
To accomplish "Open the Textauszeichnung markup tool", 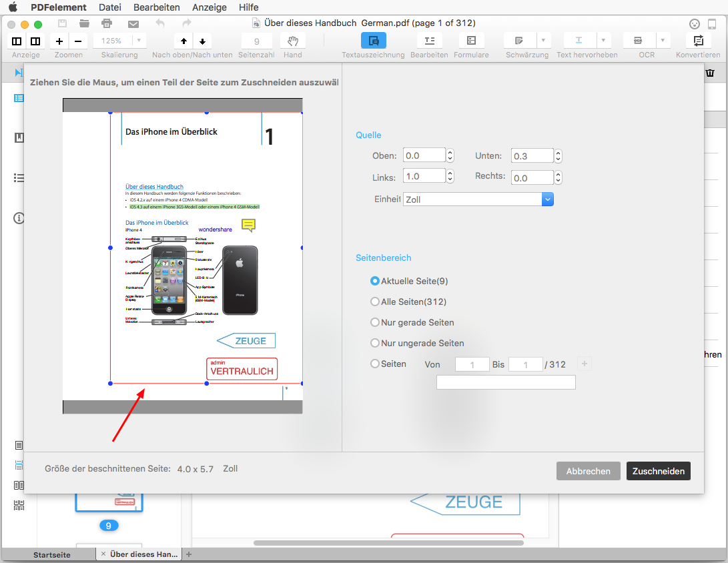I will tap(373, 41).
